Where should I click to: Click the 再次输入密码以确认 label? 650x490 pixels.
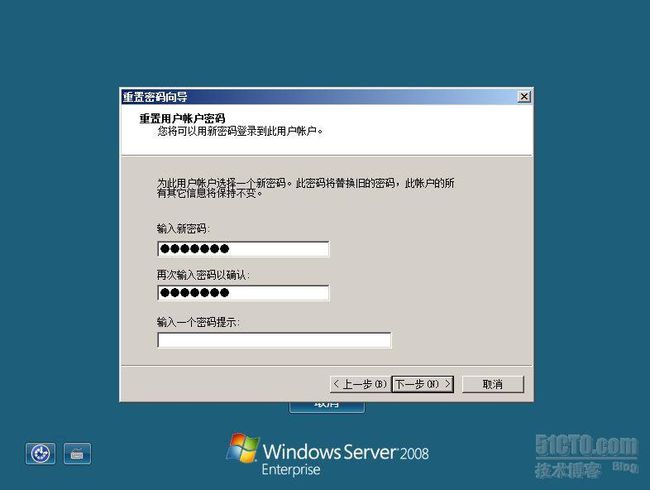tap(203, 275)
